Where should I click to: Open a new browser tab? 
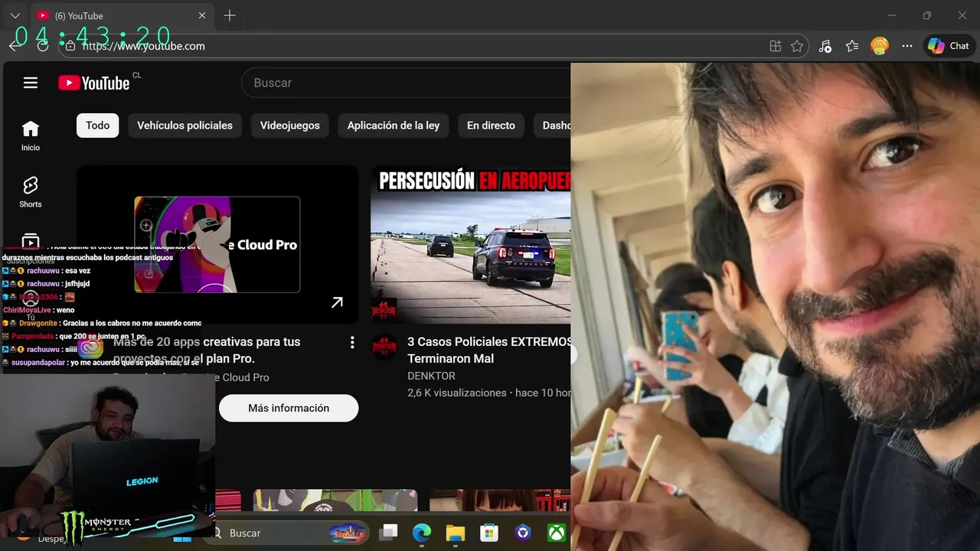(230, 15)
